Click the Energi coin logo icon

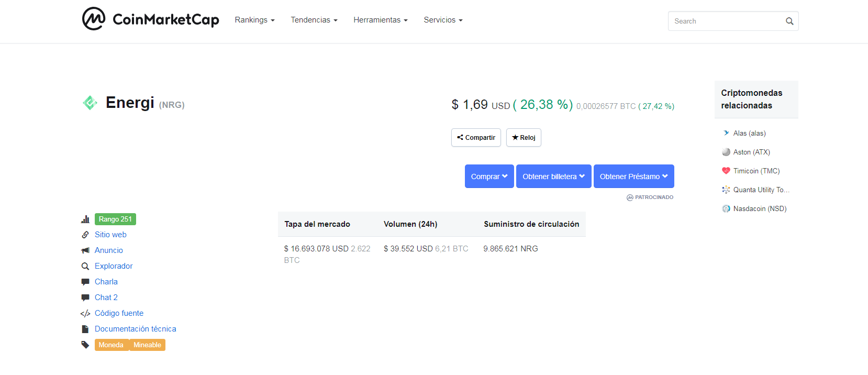[90, 103]
